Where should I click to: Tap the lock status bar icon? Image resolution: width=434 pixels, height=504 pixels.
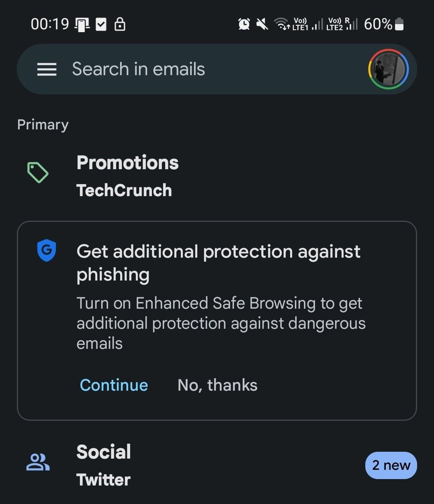coord(120,25)
